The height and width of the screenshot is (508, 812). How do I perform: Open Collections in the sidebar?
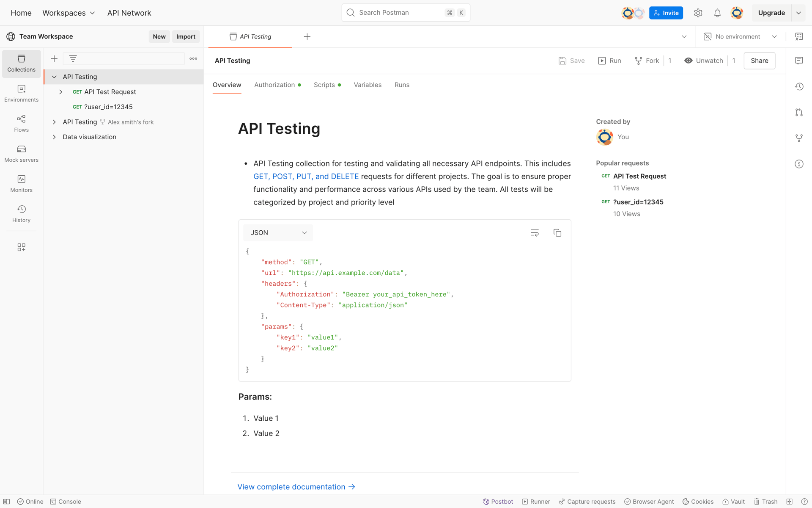pos(21,63)
